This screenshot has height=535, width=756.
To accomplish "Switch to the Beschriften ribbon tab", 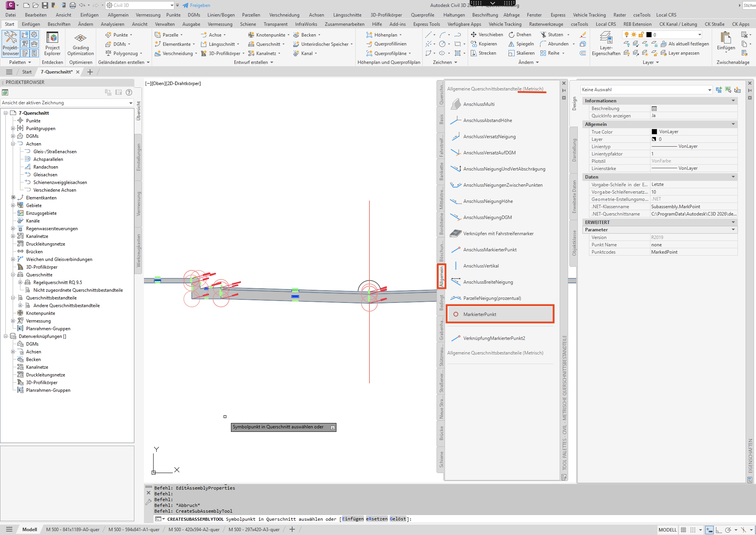I will (x=59, y=24).
